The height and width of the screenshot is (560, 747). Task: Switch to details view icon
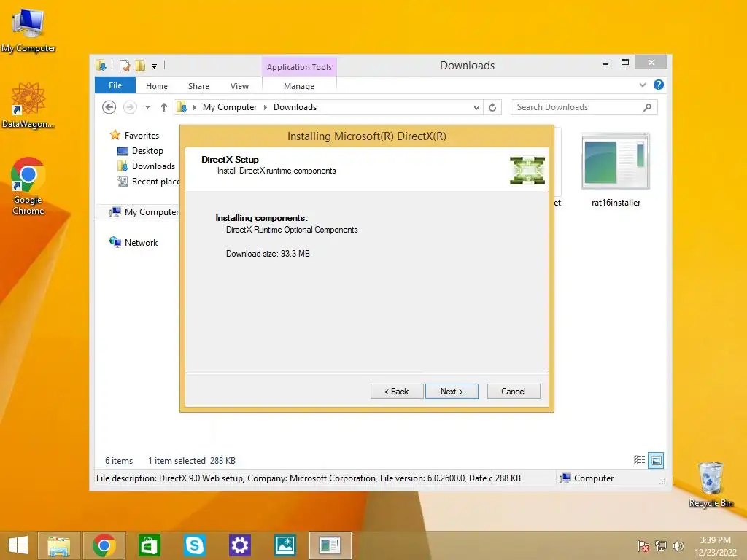[x=639, y=460]
